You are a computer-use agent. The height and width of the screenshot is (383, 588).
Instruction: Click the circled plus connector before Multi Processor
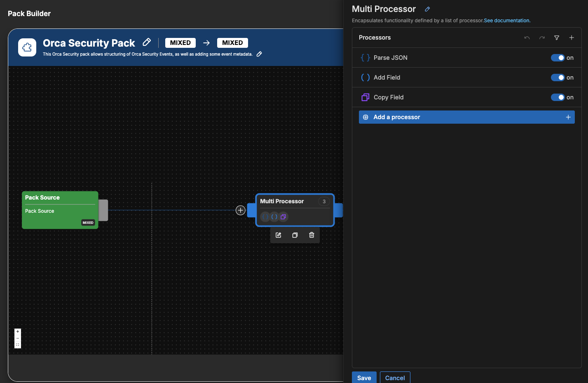(x=241, y=210)
